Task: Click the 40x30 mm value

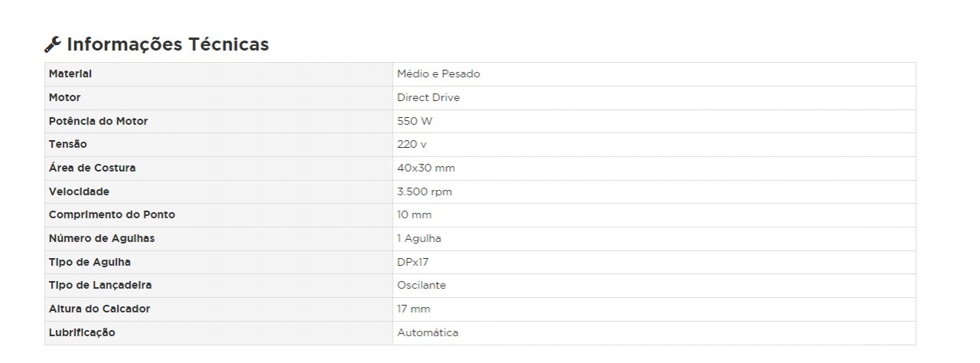Action: 426,168
